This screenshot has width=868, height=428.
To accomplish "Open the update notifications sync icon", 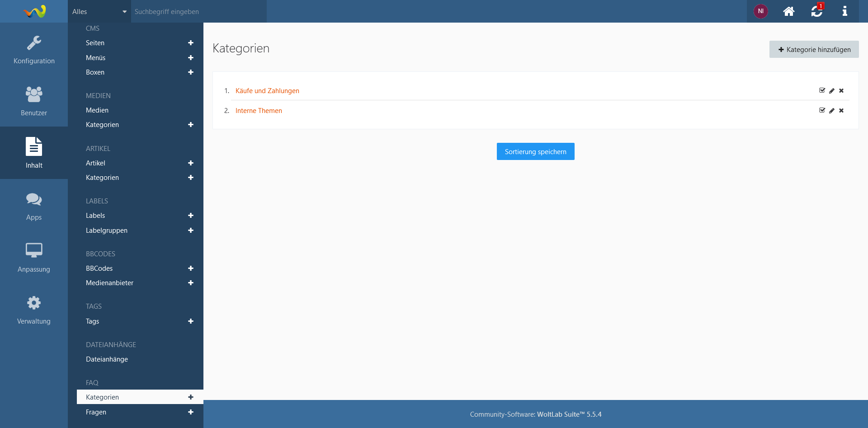I will click(x=816, y=11).
